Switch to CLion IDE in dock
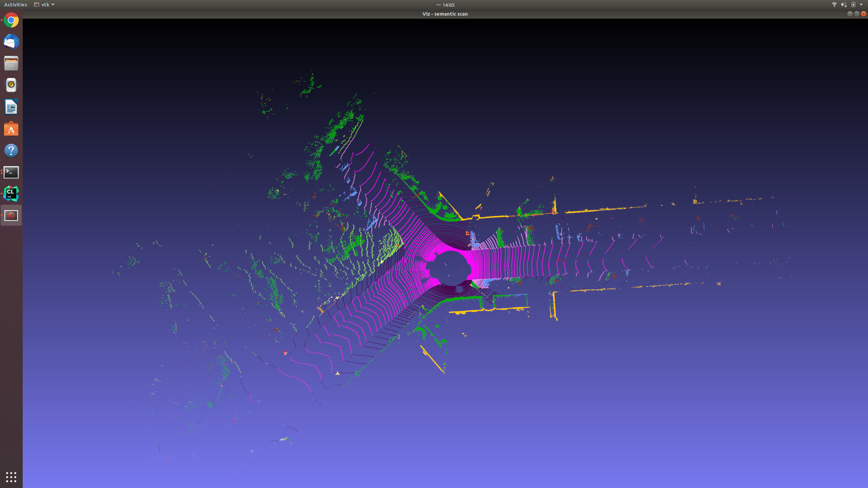This screenshot has height=488, width=868. click(11, 194)
